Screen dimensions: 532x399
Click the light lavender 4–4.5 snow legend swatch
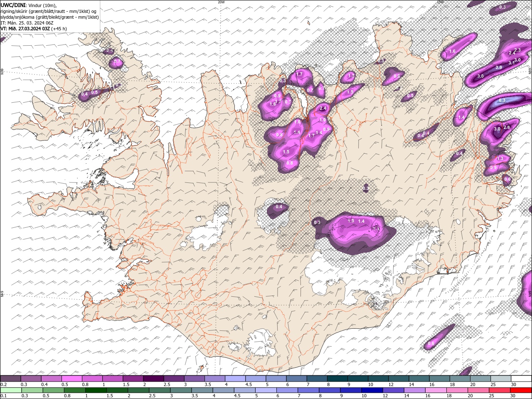pyautogui.click(x=235, y=379)
